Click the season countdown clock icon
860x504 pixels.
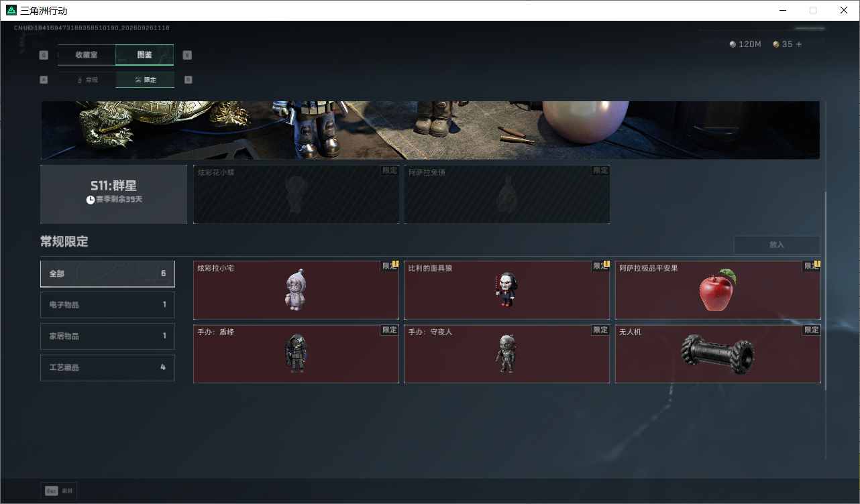click(x=90, y=200)
